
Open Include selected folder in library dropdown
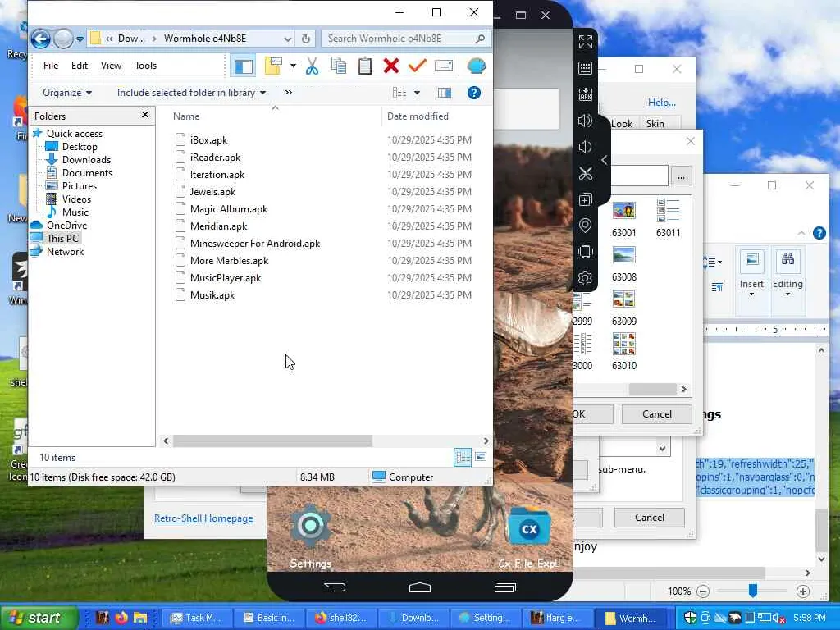191,93
